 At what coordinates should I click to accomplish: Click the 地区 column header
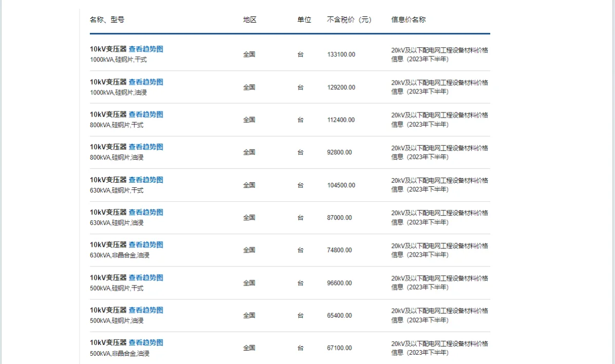(250, 19)
